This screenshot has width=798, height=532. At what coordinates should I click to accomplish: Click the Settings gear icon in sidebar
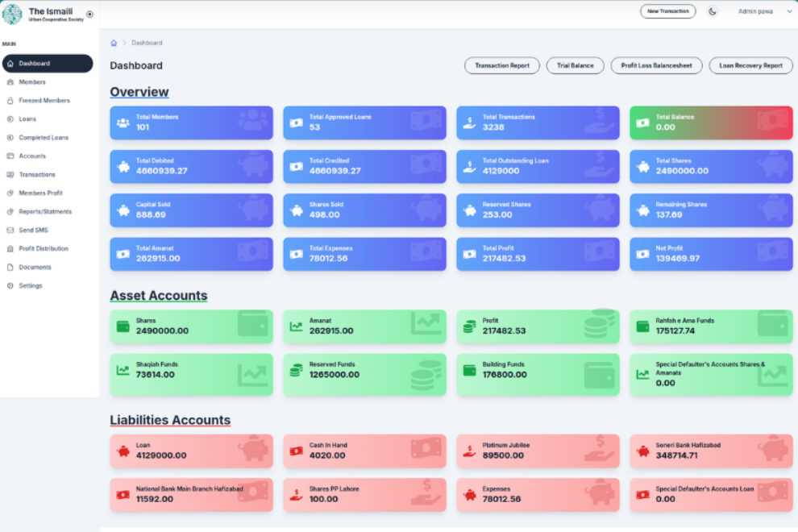pos(10,286)
